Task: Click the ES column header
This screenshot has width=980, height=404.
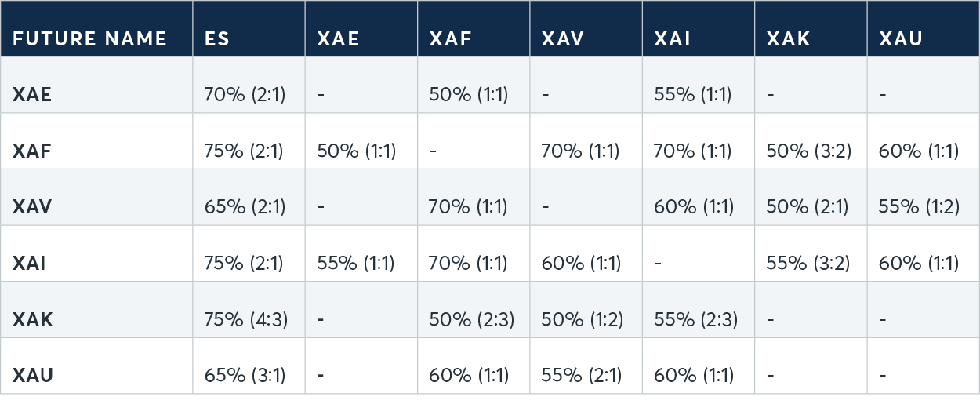Action: [x=217, y=39]
